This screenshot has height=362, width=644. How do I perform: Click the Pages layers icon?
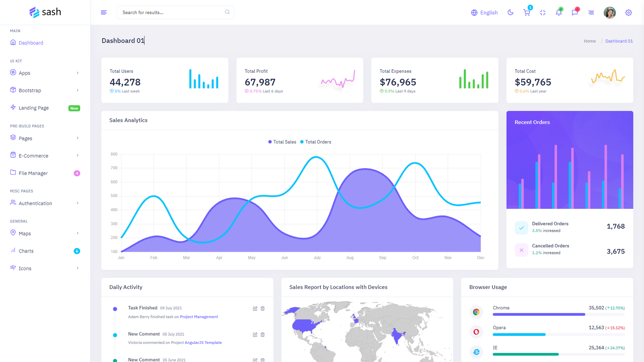tap(13, 137)
